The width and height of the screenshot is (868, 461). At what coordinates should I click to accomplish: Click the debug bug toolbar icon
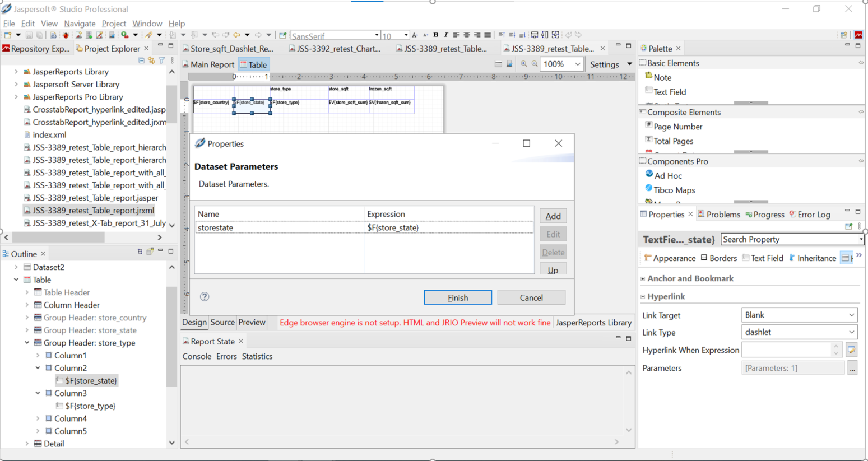click(x=66, y=35)
